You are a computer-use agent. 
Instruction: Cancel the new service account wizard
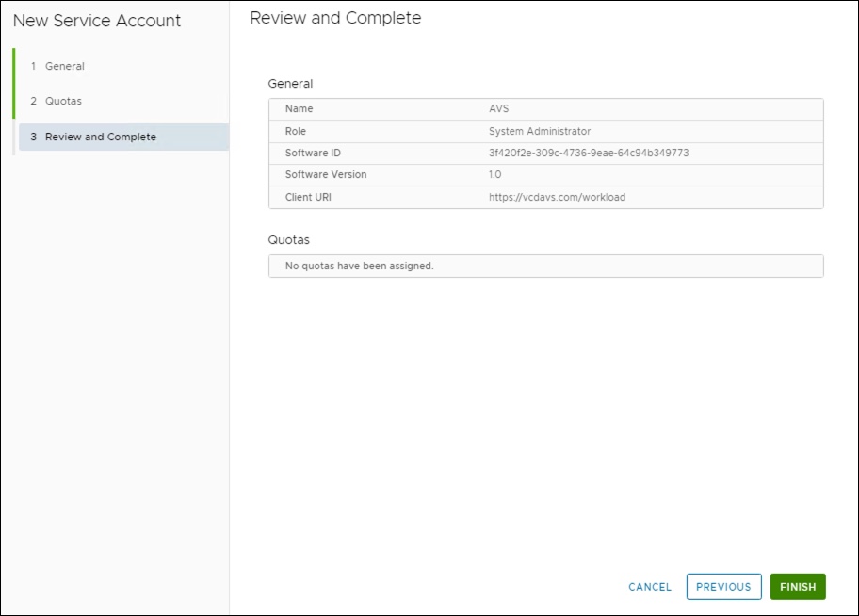[650, 587]
